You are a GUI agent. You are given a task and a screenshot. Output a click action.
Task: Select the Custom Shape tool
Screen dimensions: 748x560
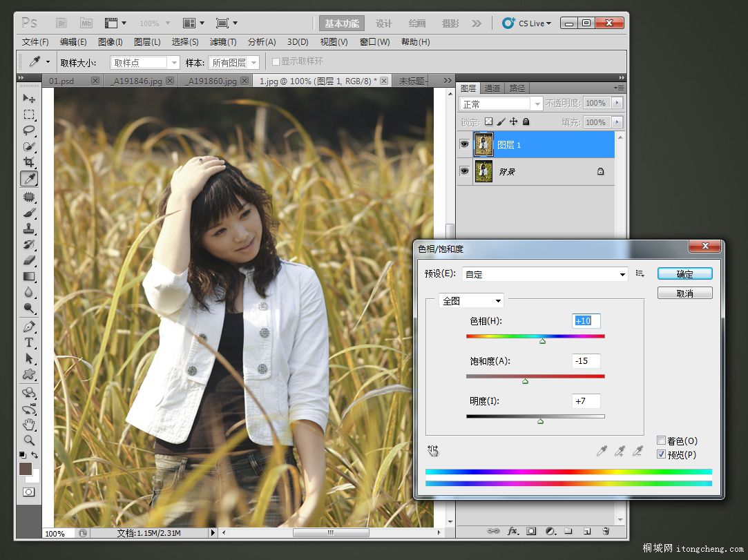(x=29, y=374)
